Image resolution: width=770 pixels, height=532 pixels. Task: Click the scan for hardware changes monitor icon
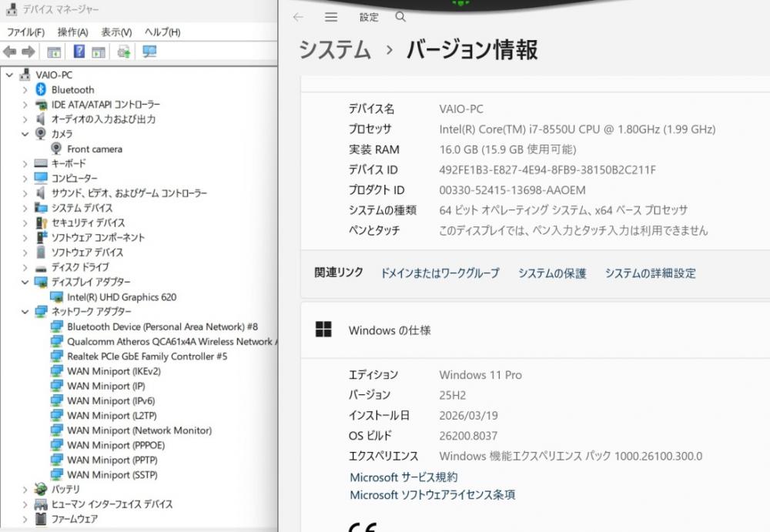(149, 52)
